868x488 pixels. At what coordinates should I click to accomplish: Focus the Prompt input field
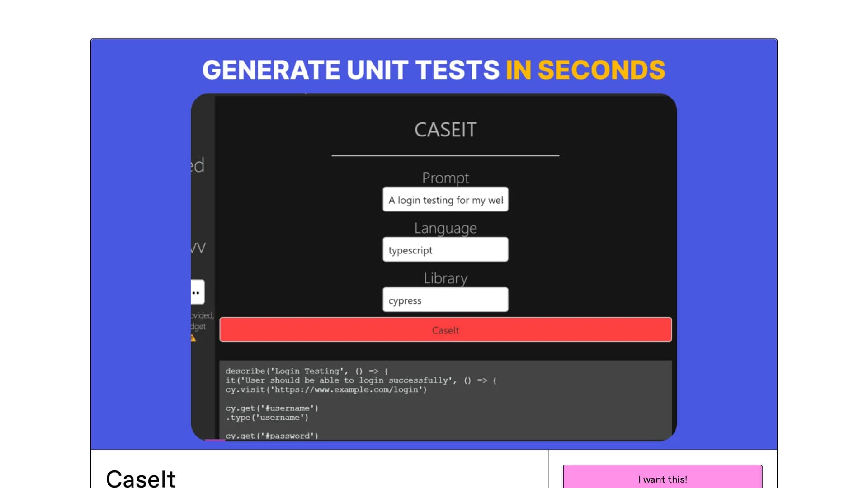coord(445,199)
